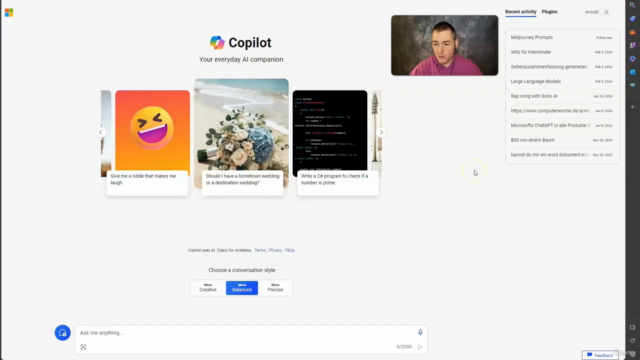Image resolution: width=640 pixels, height=360 pixels.
Task: Select the laughing emoji riddle card image
Action: 152,131
